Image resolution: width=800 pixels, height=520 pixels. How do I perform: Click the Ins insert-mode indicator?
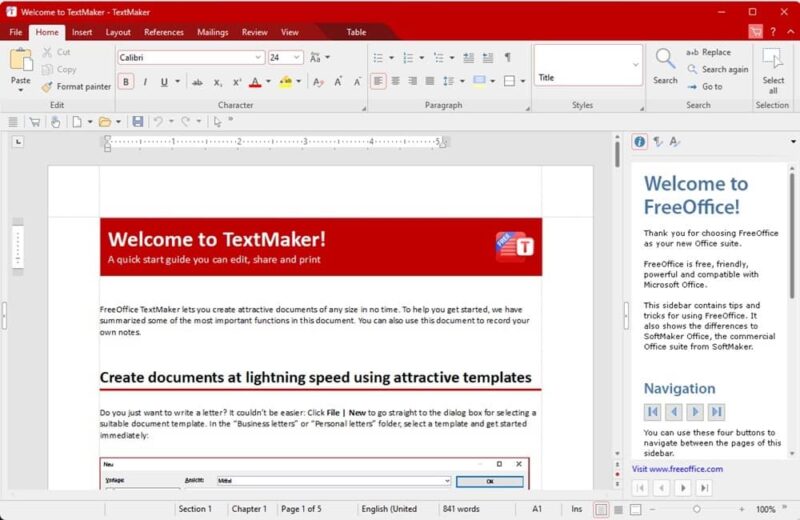(577, 509)
